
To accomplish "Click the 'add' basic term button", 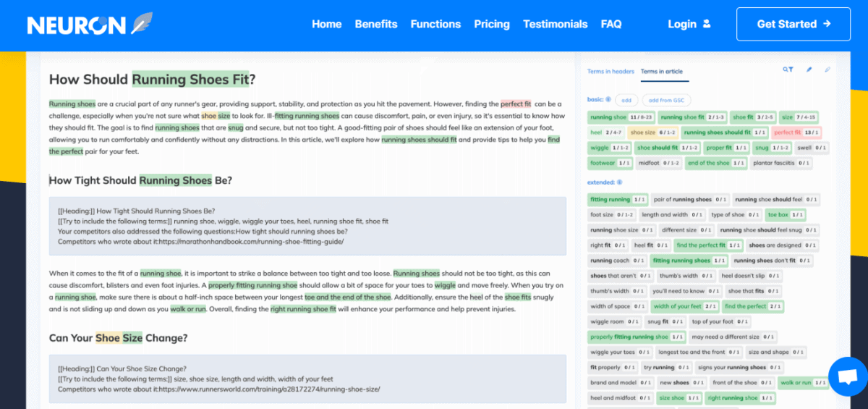I will pos(626,100).
